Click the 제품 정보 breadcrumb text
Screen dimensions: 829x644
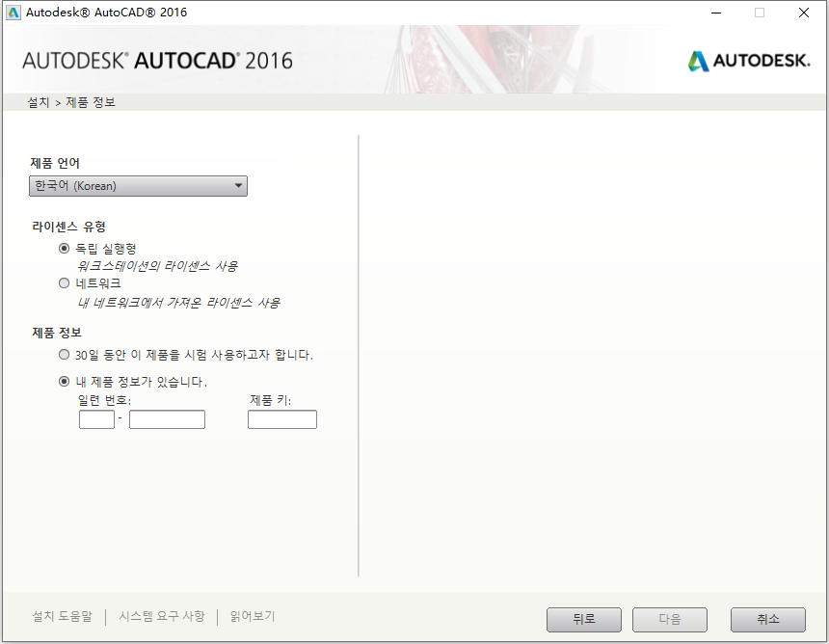tap(91, 102)
